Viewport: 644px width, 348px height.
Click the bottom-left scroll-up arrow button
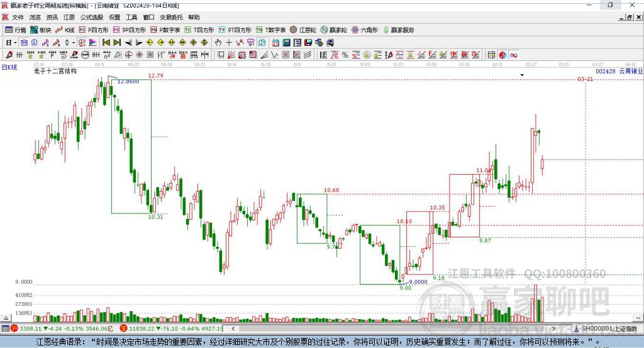click(x=6, y=318)
